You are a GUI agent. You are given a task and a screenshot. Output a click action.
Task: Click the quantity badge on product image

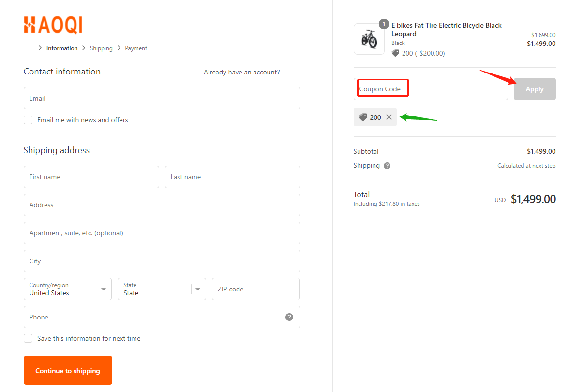384,24
